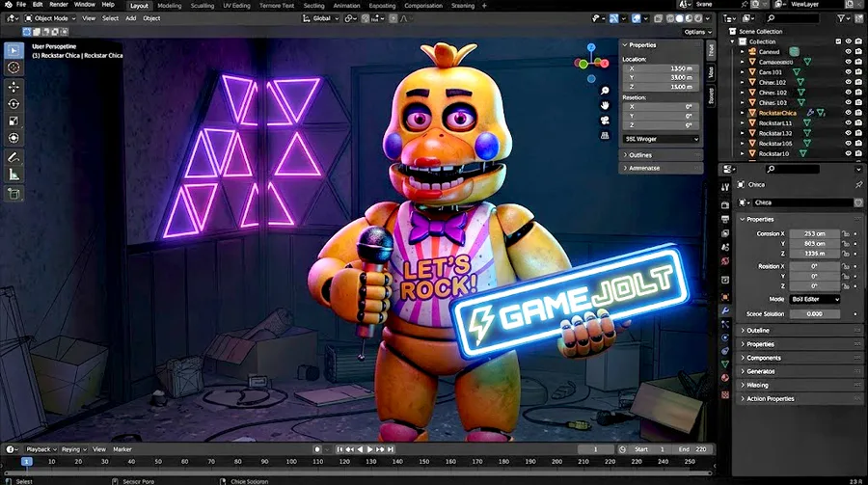This screenshot has width=868, height=485.
Task: Click the Blender logo icon
Action: tap(8, 5)
